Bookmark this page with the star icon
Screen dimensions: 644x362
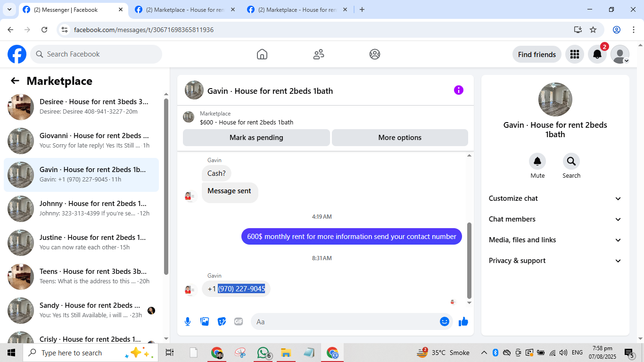593,30
